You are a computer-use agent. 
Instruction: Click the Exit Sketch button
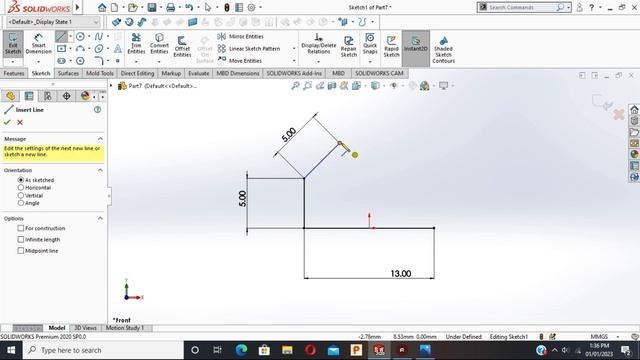13,44
